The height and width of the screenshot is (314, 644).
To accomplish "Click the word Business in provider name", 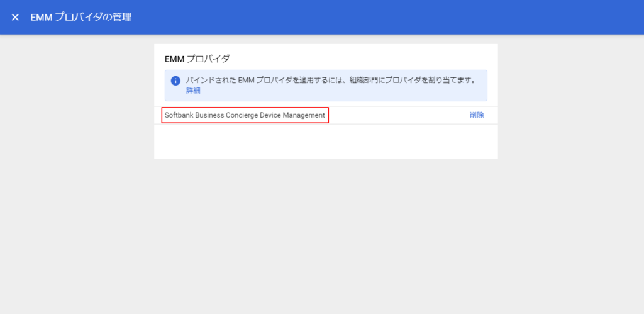I will point(209,115).
